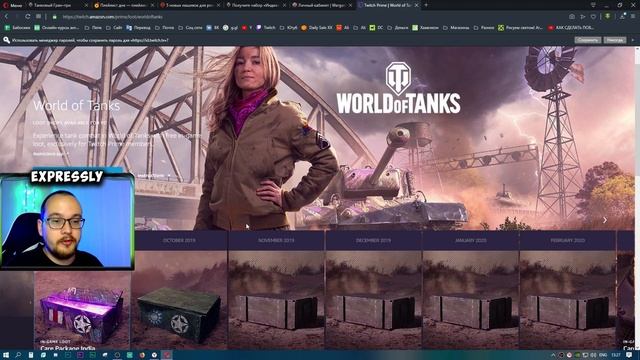Open the Windows Start menu
This screenshot has width=640, height=360.
pyautogui.click(x=6, y=355)
